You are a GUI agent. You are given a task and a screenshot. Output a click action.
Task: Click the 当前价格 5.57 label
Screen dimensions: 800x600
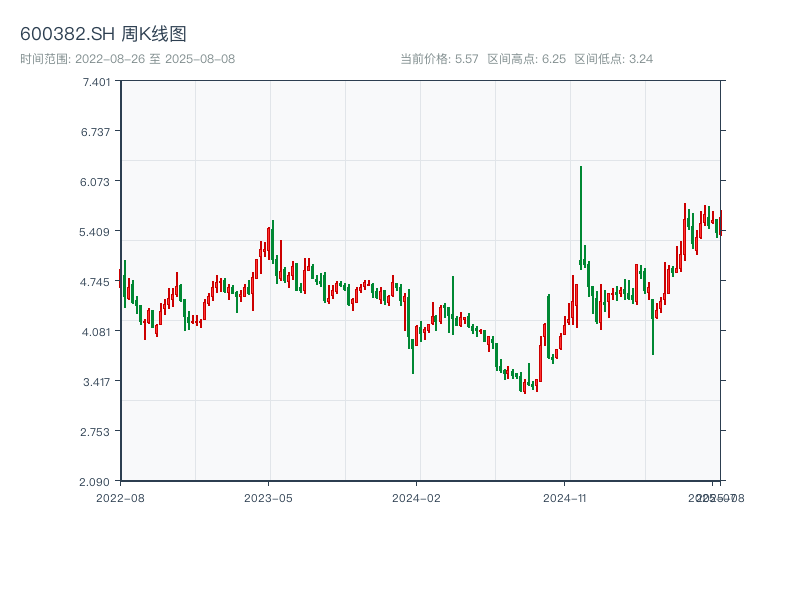click(439, 59)
